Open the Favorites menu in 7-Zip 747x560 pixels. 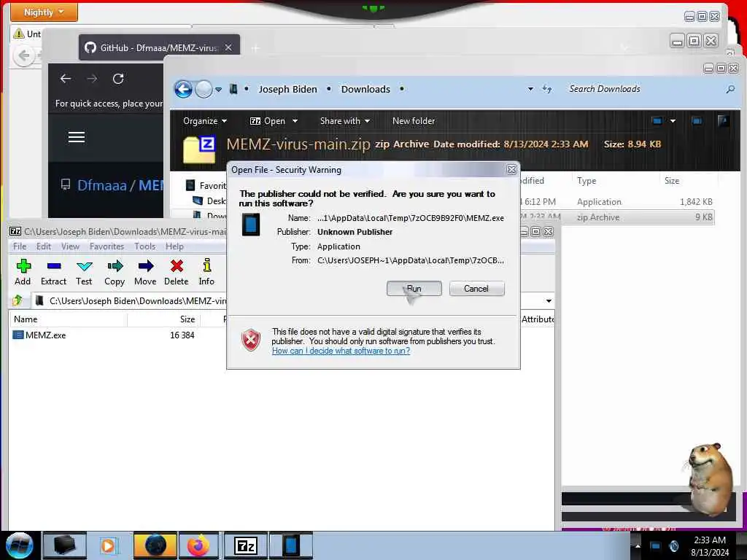pyautogui.click(x=107, y=246)
